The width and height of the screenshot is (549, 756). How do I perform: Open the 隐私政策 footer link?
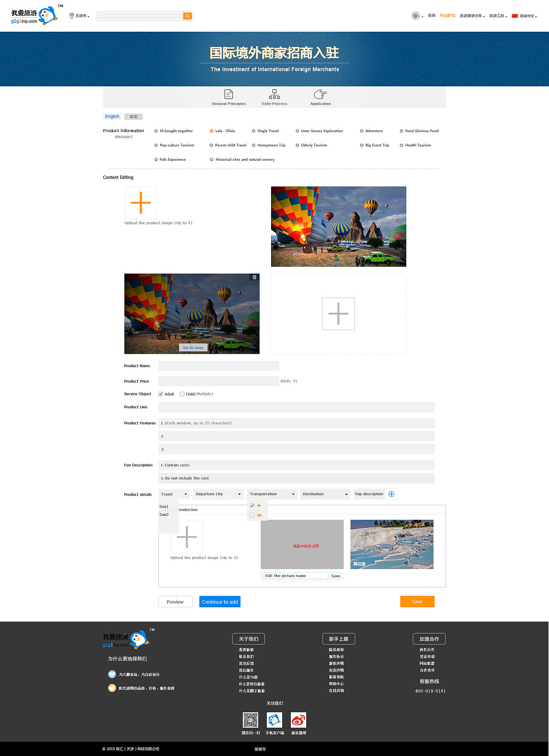[336, 650]
